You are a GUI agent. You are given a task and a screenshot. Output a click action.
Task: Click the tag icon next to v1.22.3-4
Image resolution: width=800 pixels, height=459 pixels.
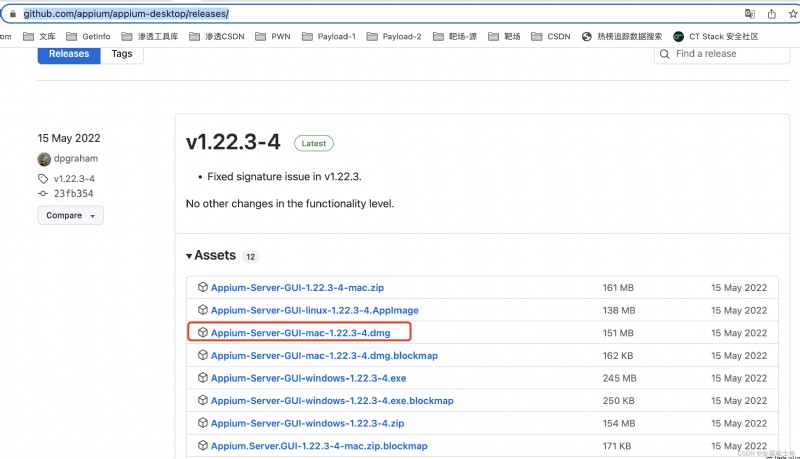coord(43,178)
